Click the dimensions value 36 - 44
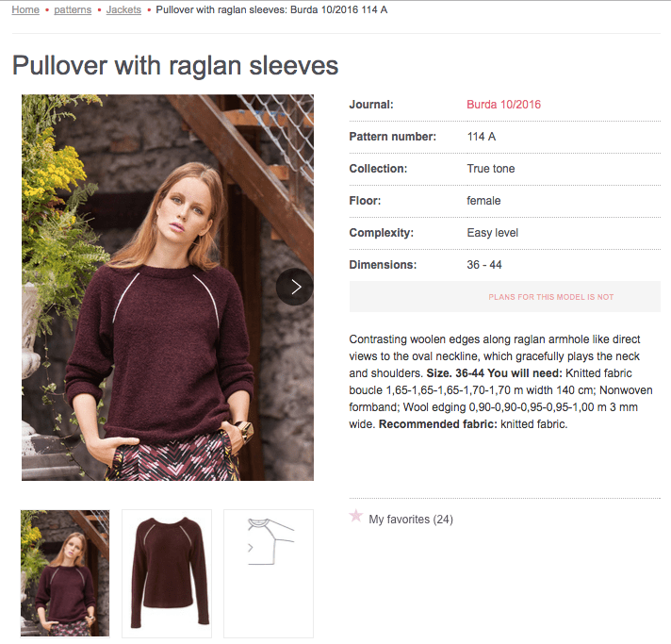Image resolution: width=671 pixels, height=644 pixels. [485, 265]
